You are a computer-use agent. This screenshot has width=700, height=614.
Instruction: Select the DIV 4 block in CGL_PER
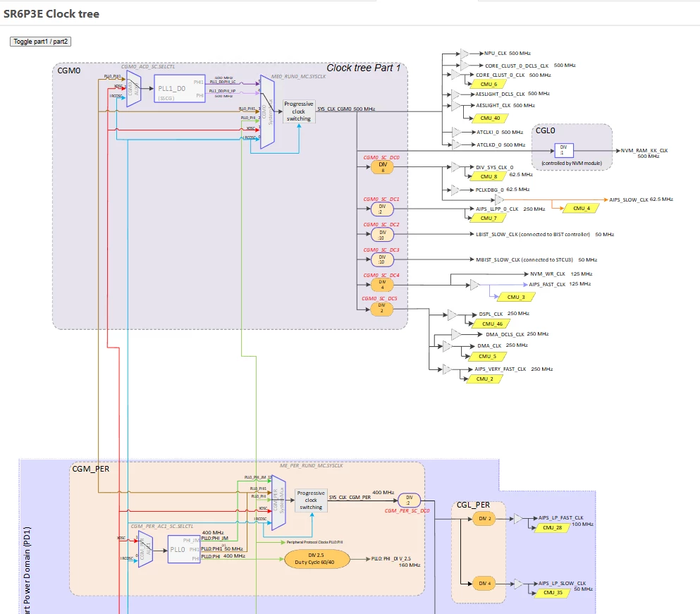pyautogui.click(x=484, y=583)
